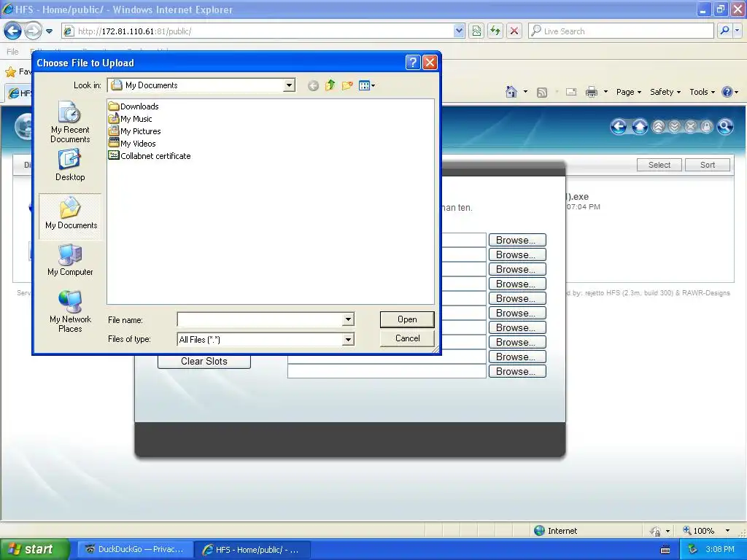Click the Internet security zone indicator
Image resolution: width=747 pixels, height=560 pixels.
point(555,531)
